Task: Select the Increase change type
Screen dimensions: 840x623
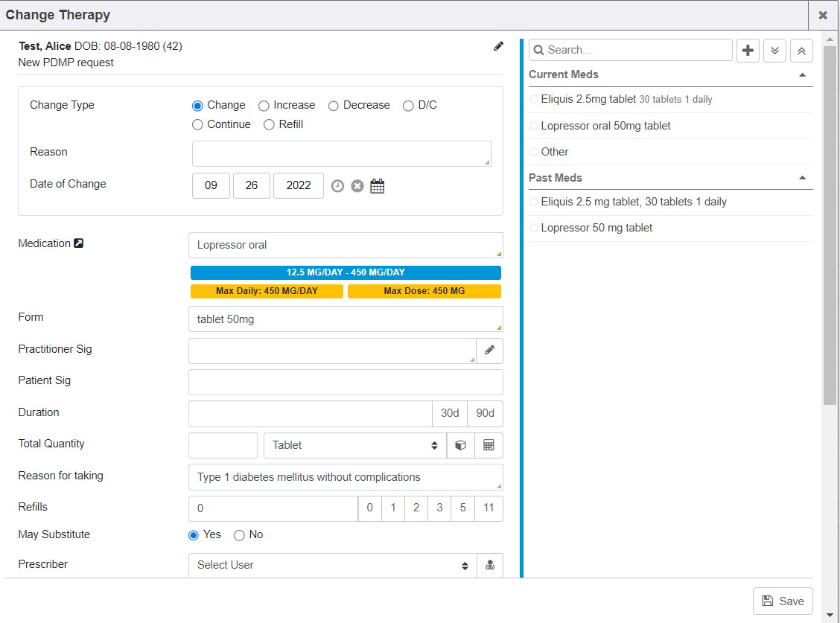Action: 264,106
